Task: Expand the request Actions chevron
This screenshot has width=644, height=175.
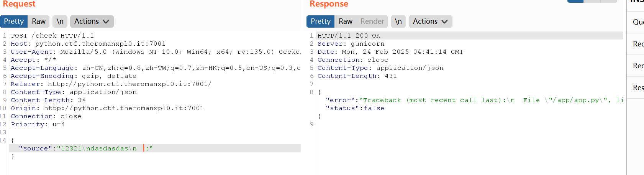Action: click(106, 21)
